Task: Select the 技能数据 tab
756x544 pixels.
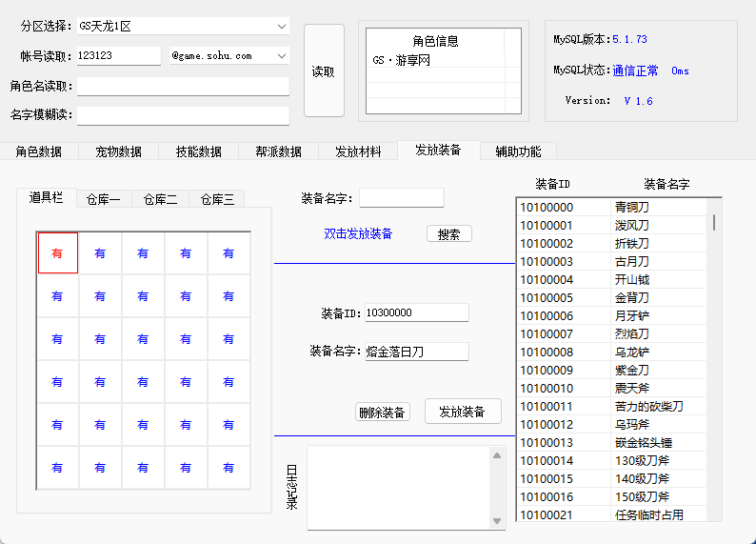Action: (199, 151)
